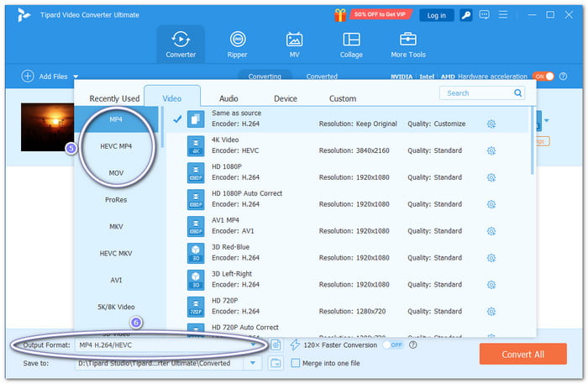Click the gift box promotion icon

pyautogui.click(x=340, y=15)
